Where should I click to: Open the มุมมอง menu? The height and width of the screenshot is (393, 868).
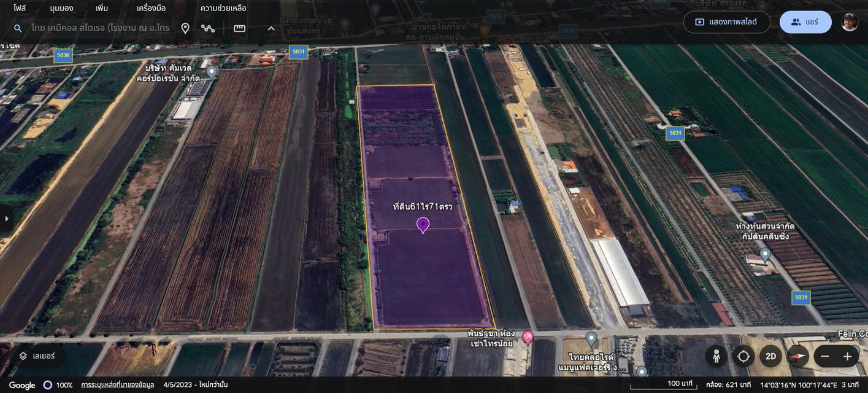click(x=61, y=8)
